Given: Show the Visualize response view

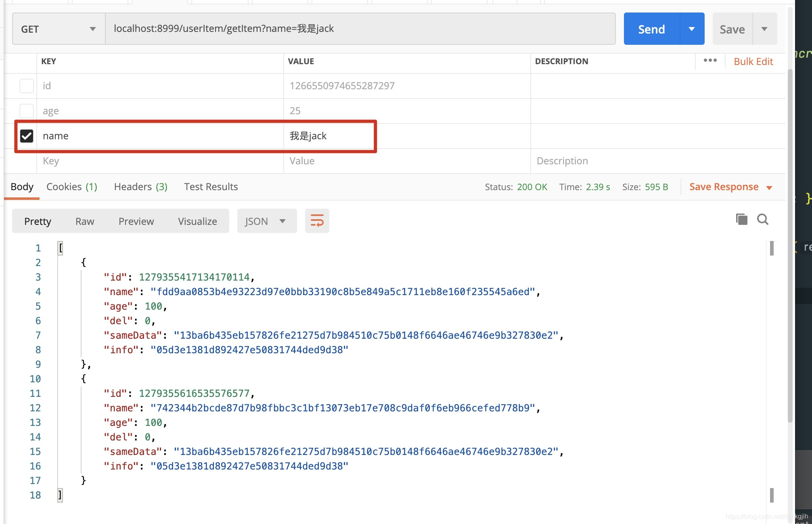Looking at the screenshot, I should tap(197, 221).
